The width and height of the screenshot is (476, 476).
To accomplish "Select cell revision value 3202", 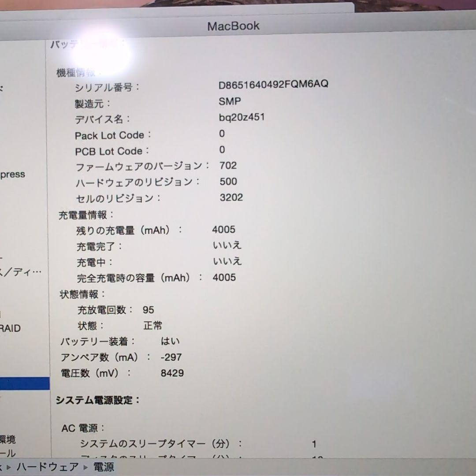I will [231, 197].
